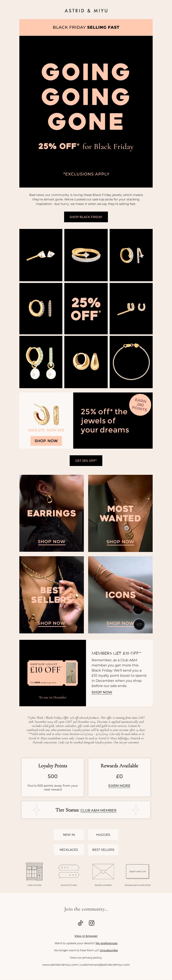Click the Earn 280 Points badge
Viewport: 172px width, 980px height.
pos(140,405)
